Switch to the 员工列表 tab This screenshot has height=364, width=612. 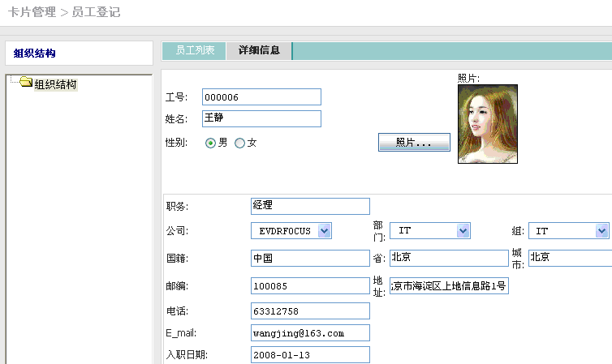pyautogui.click(x=195, y=50)
